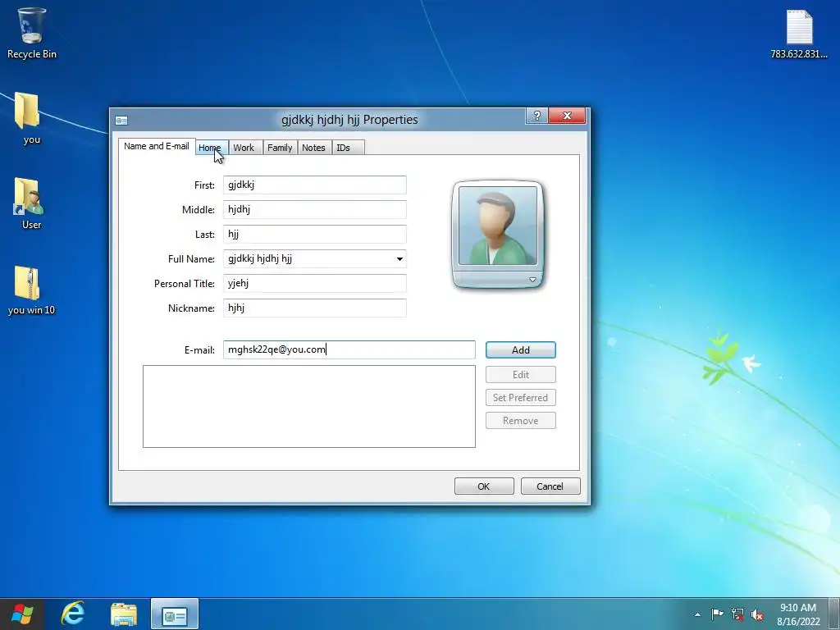Screen dimensions: 840x630
Task: Switch to the Name and E-mail tab
Action: [157, 146]
